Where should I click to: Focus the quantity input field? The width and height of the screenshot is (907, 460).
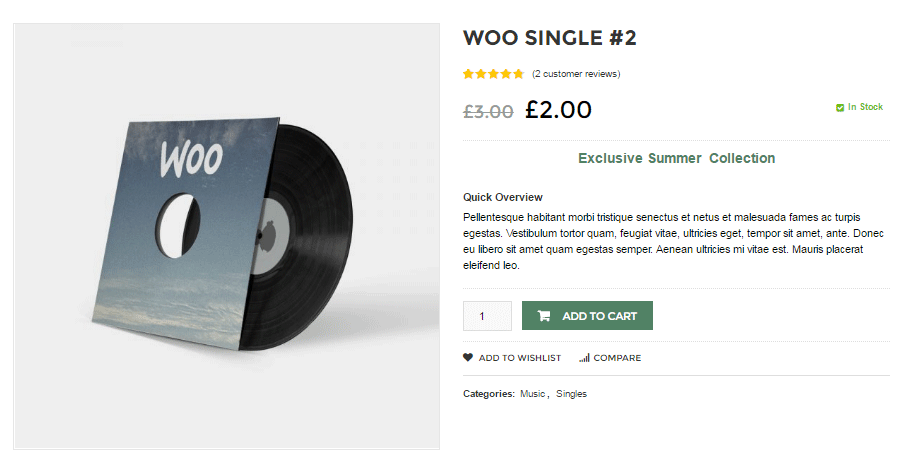487,316
